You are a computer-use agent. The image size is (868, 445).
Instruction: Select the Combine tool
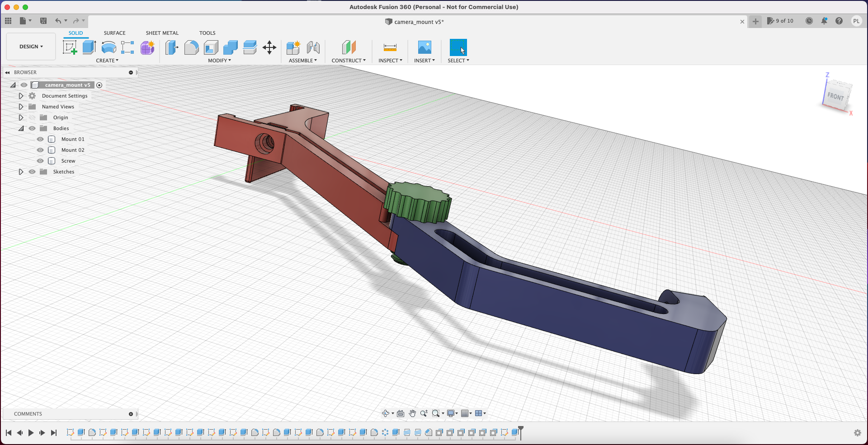pos(230,47)
